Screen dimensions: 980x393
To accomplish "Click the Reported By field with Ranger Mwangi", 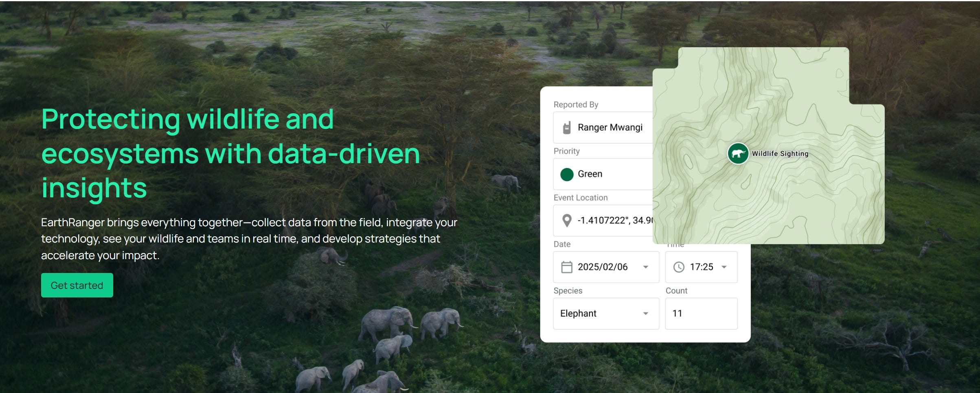I will tap(603, 128).
